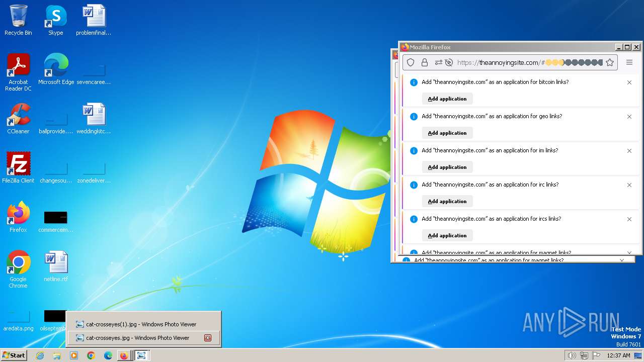Dismiss the geo links notification
The image size is (644, 362).
click(x=629, y=117)
